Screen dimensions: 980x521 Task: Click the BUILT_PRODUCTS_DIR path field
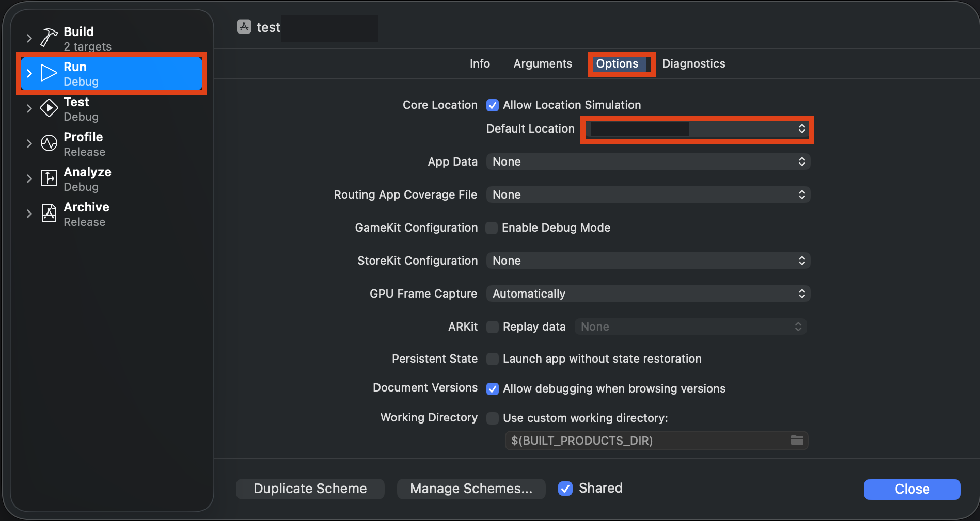tap(657, 441)
